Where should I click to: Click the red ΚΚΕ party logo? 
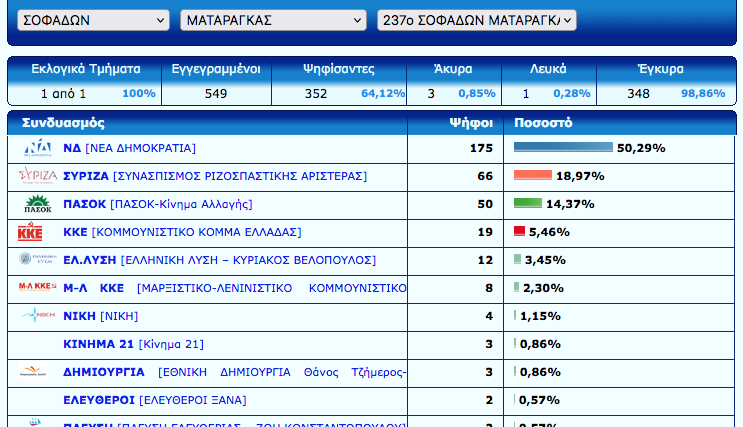pos(31,232)
